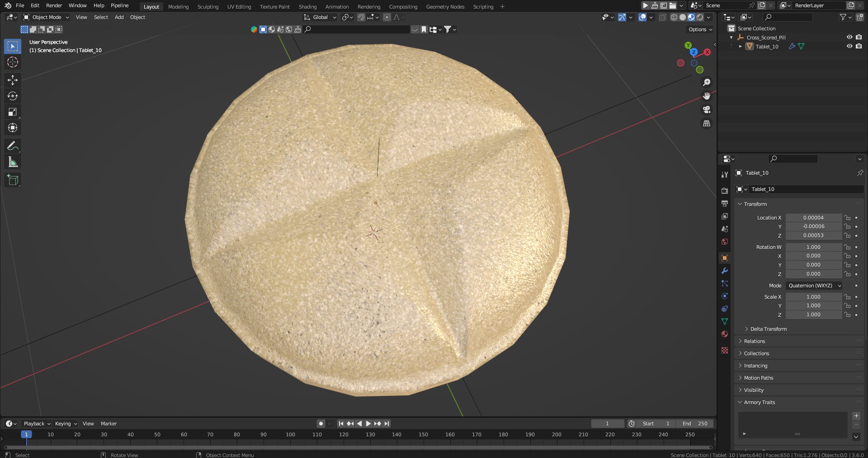This screenshot has height=458, width=868.
Task: Click the Location Z value field
Action: click(813, 235)
